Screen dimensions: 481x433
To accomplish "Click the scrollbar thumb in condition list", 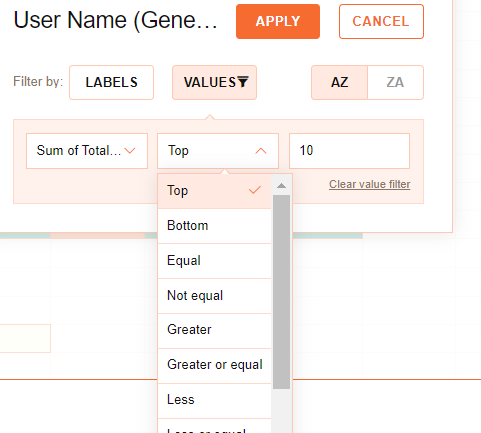I will [281, 292].
